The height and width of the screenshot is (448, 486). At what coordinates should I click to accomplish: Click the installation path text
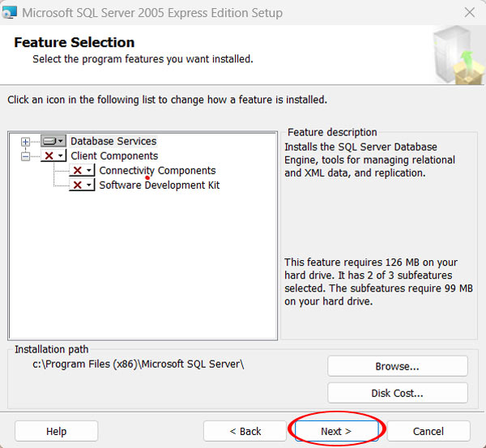(139, 365)
